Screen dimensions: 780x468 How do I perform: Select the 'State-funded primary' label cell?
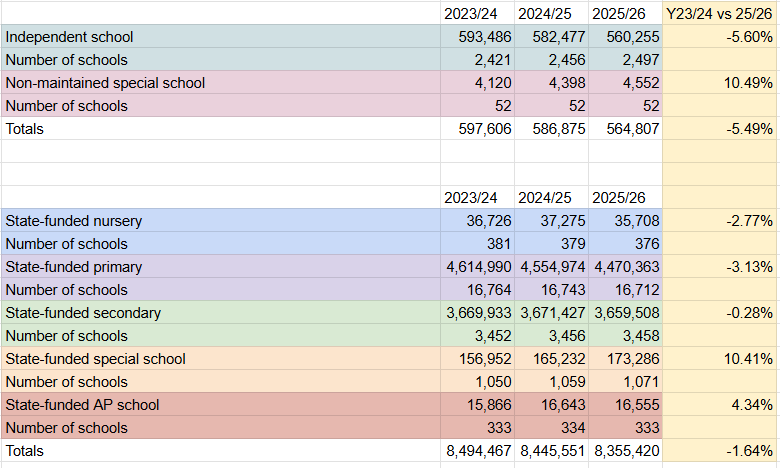point(221,267)
